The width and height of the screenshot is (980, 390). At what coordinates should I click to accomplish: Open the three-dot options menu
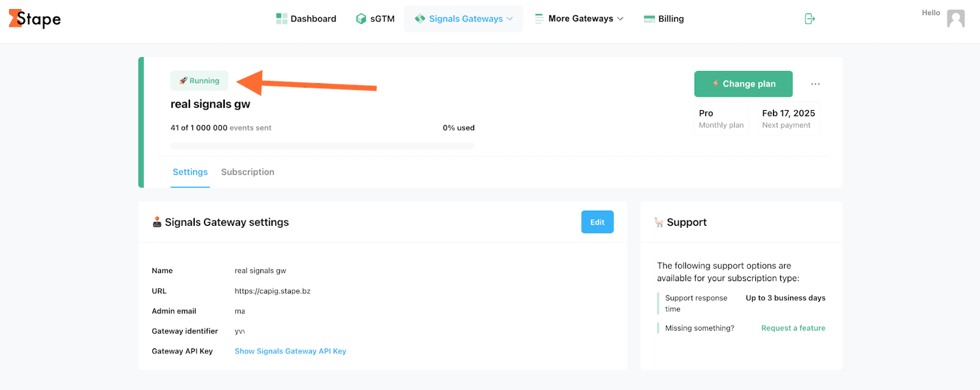[815, 84]
